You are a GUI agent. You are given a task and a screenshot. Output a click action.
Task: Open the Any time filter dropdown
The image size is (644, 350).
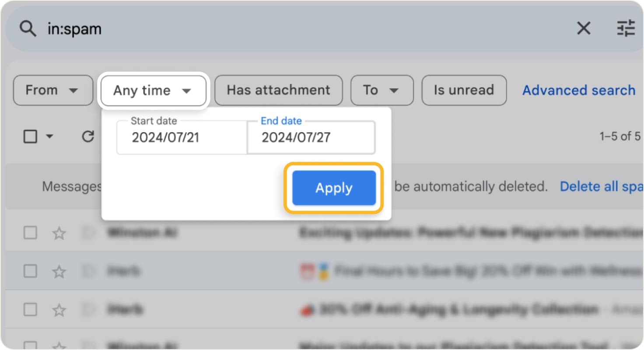click(x=153, y=91)
